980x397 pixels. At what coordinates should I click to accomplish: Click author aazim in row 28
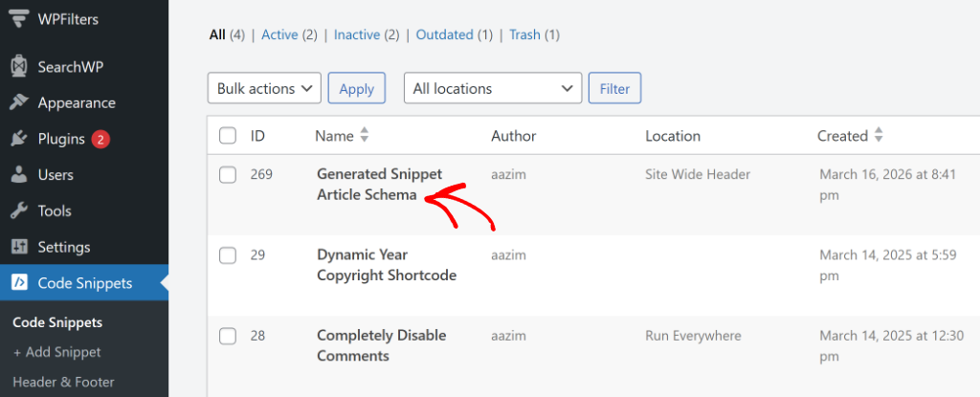[508, 336]
